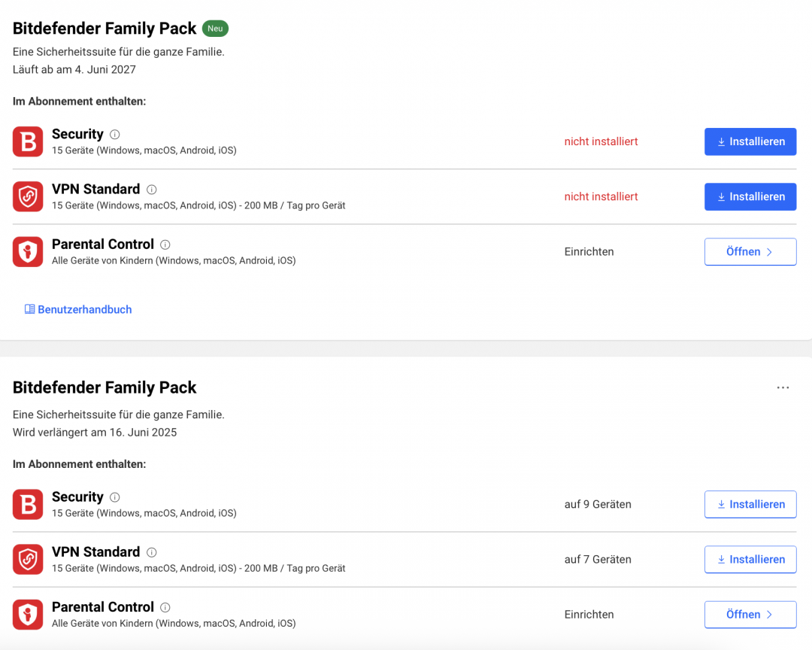Open Parental Control in the renewing Family Pack

click(750, 615)
